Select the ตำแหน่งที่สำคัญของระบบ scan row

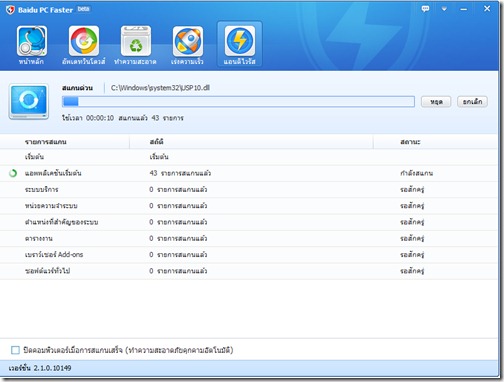pos(248,222)
